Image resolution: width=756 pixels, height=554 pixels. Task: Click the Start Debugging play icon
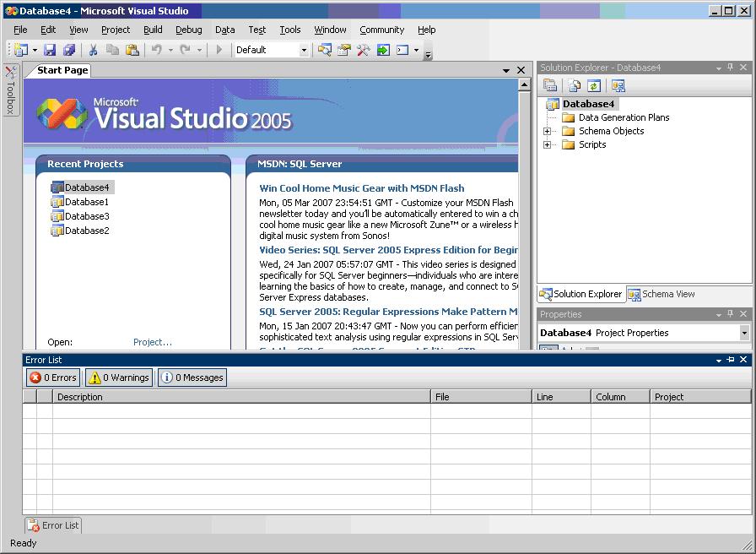pos(219,50)
